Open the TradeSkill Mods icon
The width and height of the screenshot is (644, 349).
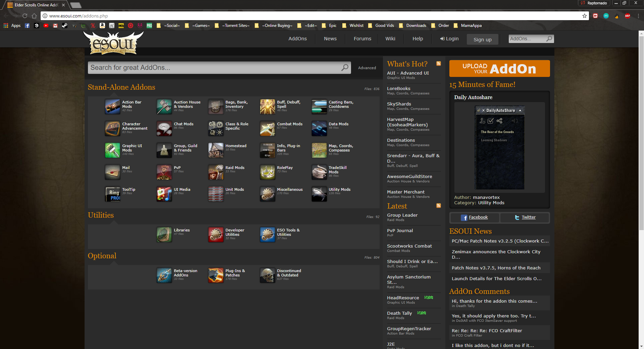click(x=319, y=172)
